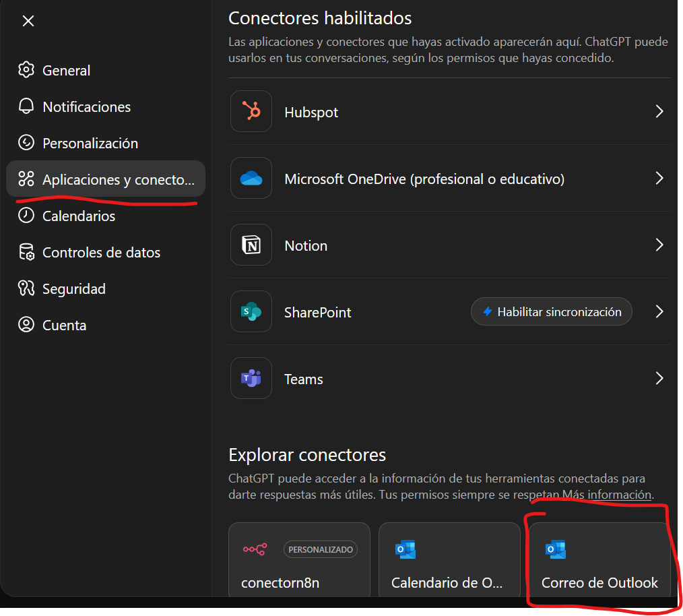This screenshot has height=616, width=683.
Task: Click the conectorn8n pink node icon
Action: point(255,549)
